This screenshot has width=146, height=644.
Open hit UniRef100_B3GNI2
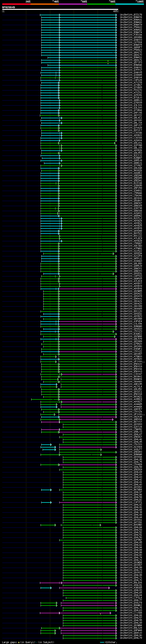click(131, 334)
